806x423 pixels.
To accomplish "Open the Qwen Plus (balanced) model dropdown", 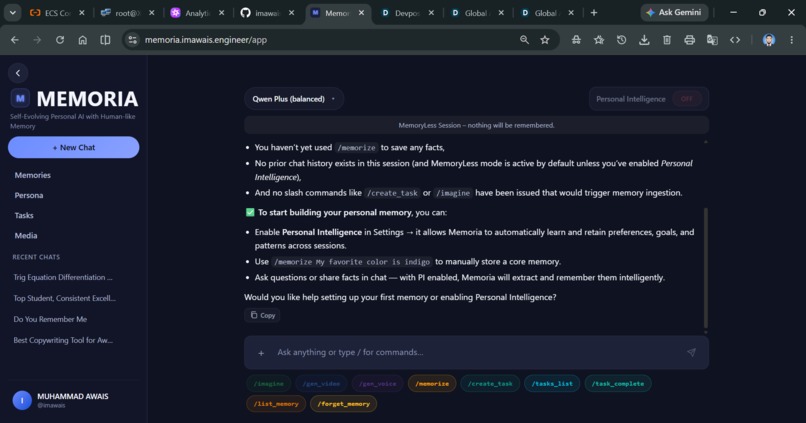I will (x=294, y=99).
